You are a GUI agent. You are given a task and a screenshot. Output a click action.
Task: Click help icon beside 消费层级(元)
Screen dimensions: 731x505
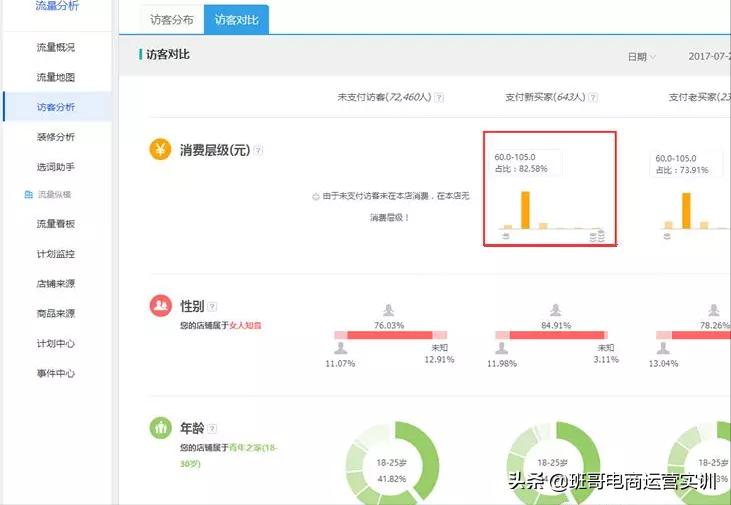click(x=258, y=151)
